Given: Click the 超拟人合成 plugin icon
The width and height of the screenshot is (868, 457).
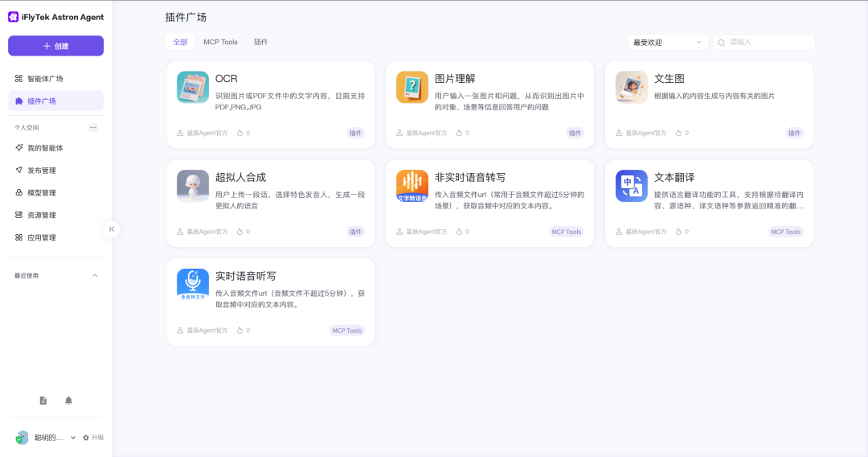Looking at the screenshot, I should click(193, 186).
